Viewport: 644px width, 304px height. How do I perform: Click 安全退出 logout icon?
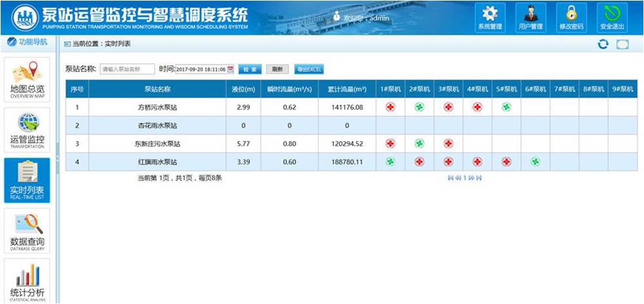coord(612,18)
